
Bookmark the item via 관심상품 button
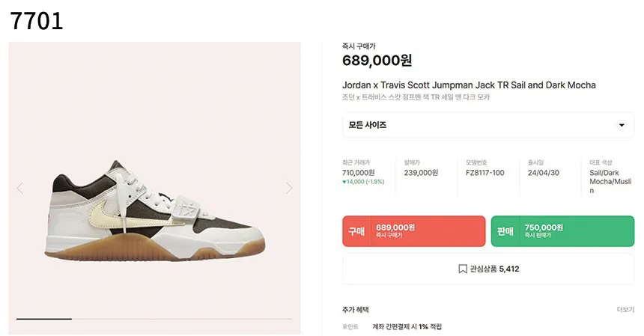tap(488, 269)
